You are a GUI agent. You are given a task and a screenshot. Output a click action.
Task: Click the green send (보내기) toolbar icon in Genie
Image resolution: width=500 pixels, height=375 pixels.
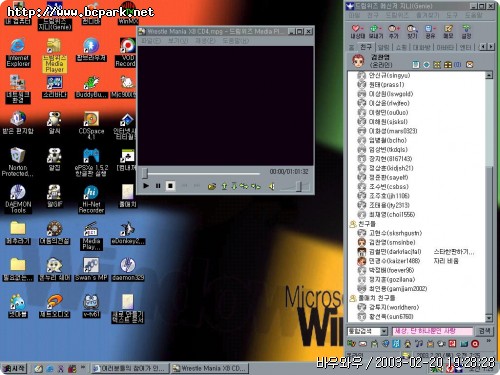pos(376,31)
